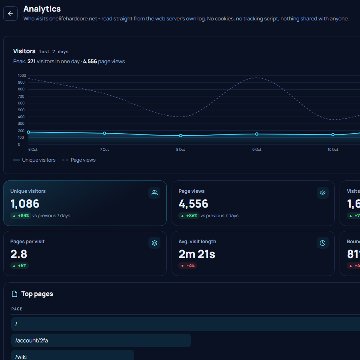Click green change badge under Pages per visit

(19, 266)
